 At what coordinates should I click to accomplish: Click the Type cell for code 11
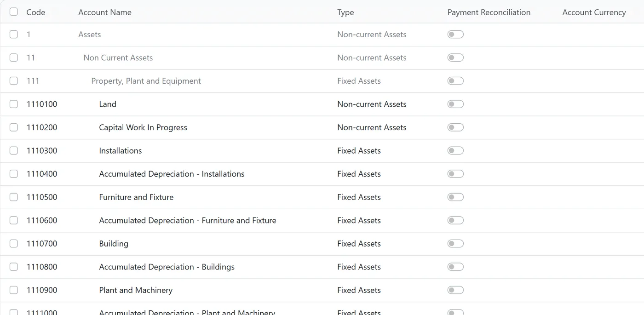pos(372,57)
